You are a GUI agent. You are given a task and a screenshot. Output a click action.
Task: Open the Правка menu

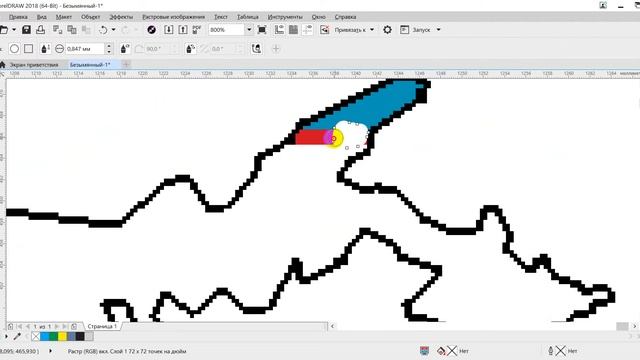tap(18, 17)
